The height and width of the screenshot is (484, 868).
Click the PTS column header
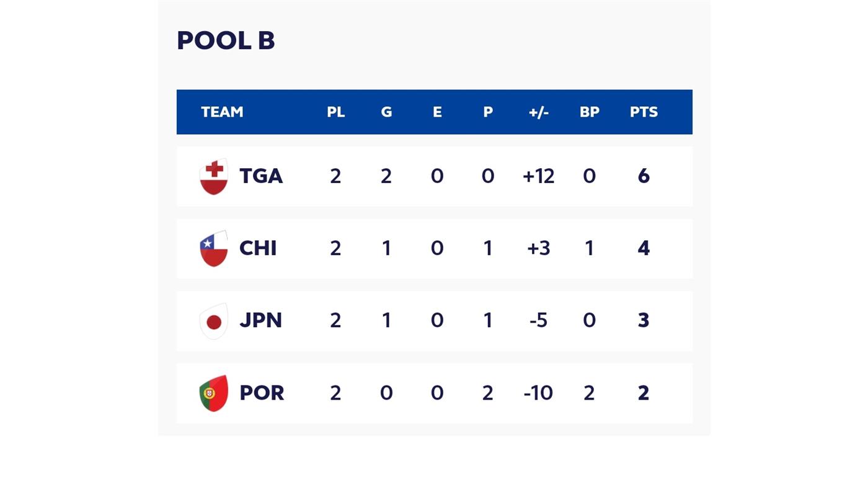point(644,112)
